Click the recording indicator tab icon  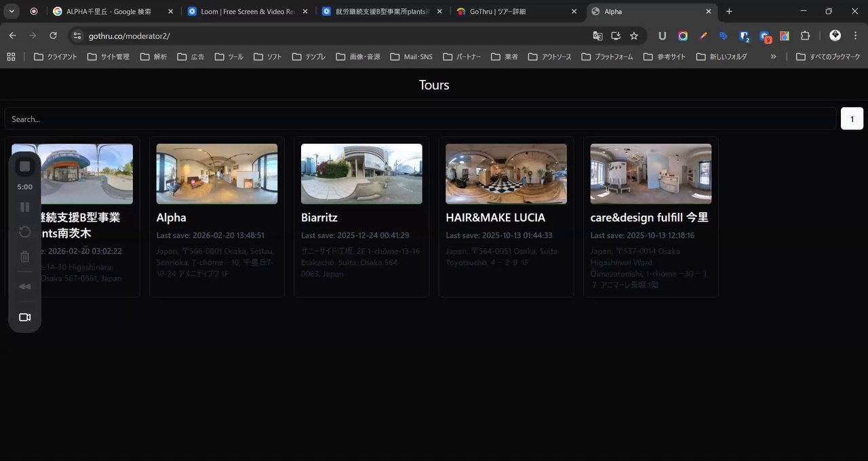click(34, 12)
